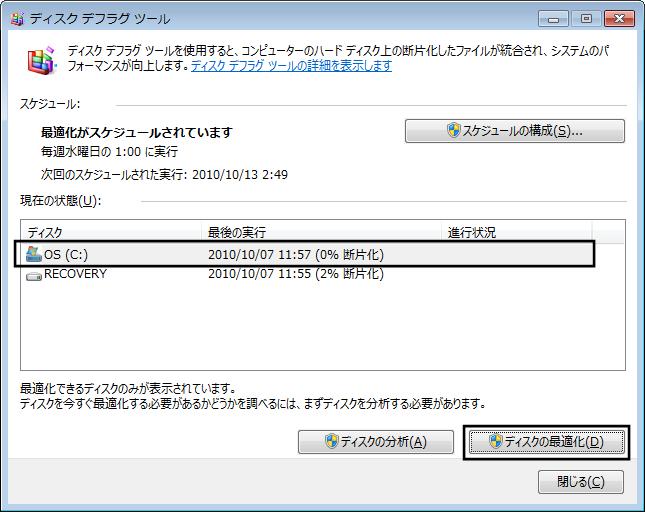645x512 pixels.
Task: Click the 現在の状態(U): label
Action: [x=60, y=201]
